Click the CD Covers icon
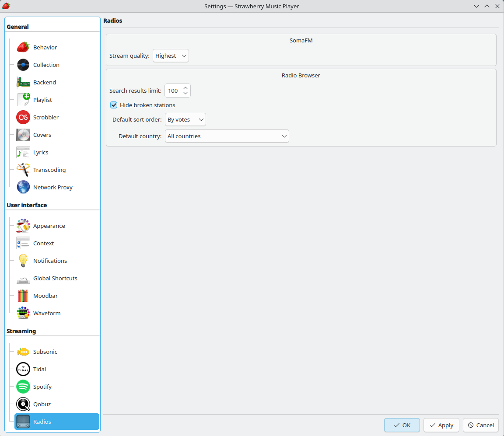The width and height of the screenshot is (504, 436). click(x=23, y=135)
